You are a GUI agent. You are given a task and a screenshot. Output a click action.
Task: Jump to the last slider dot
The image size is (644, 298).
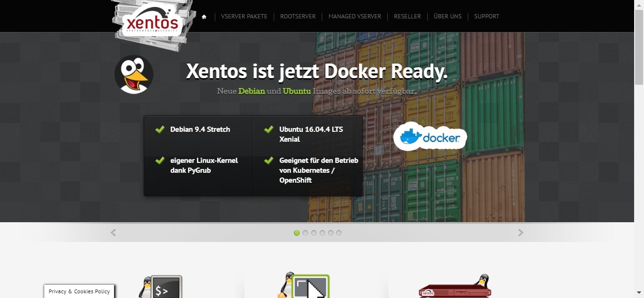click(x=339, y=233)
